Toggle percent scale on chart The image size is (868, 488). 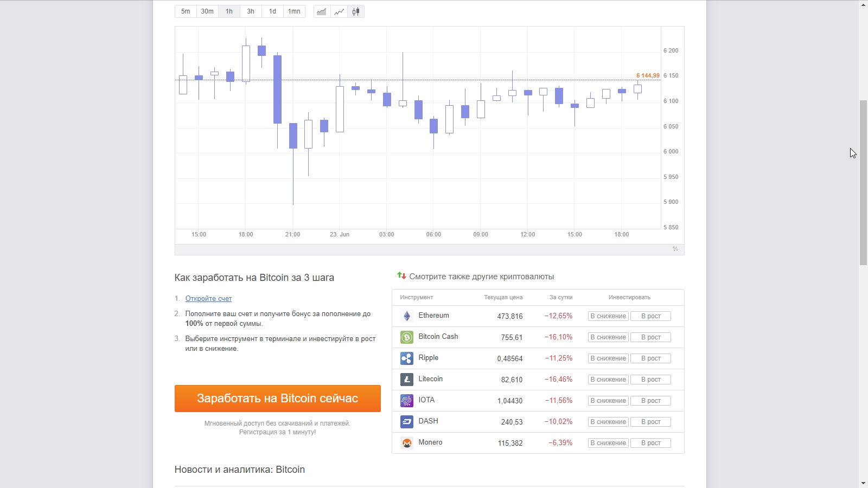675,249
